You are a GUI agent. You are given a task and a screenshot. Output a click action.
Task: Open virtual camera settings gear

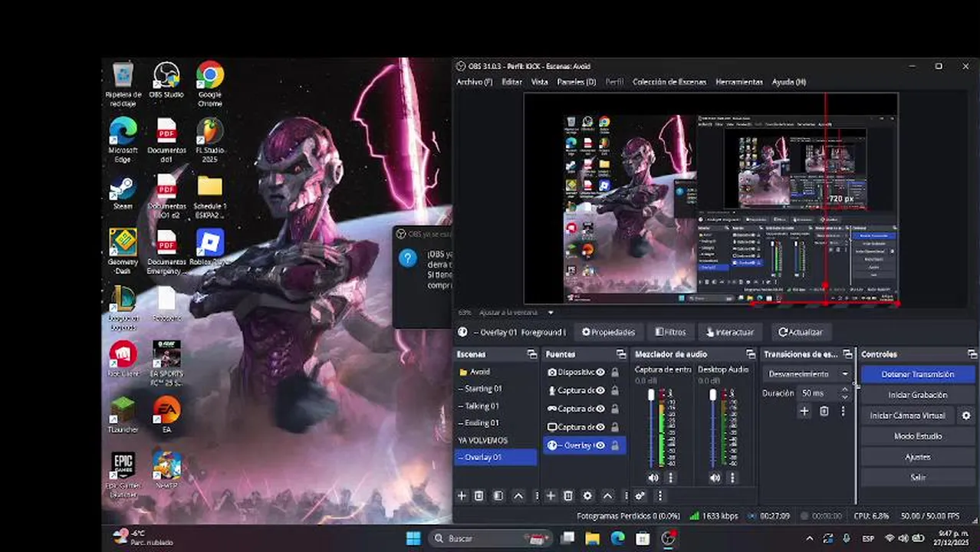coord(966,416)
